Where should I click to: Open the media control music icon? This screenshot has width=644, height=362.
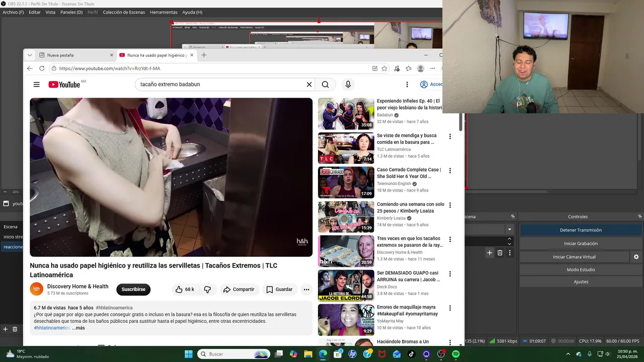[397, 68]
